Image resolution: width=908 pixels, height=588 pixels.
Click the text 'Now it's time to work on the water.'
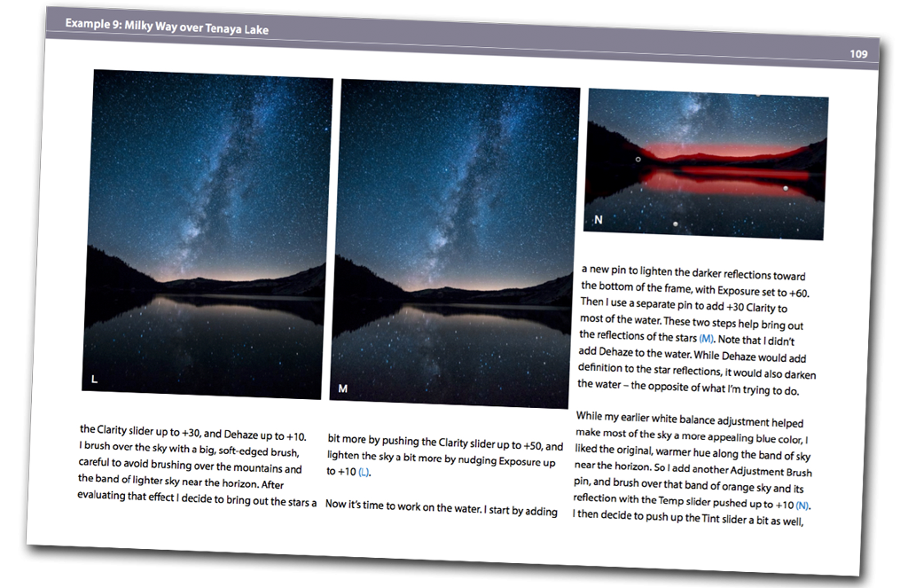click(x=403, y=506)
